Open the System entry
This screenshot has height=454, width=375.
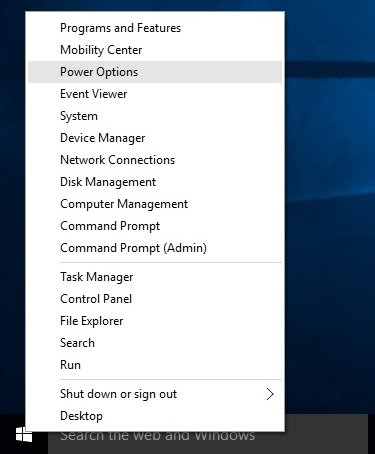click(155, 116)
